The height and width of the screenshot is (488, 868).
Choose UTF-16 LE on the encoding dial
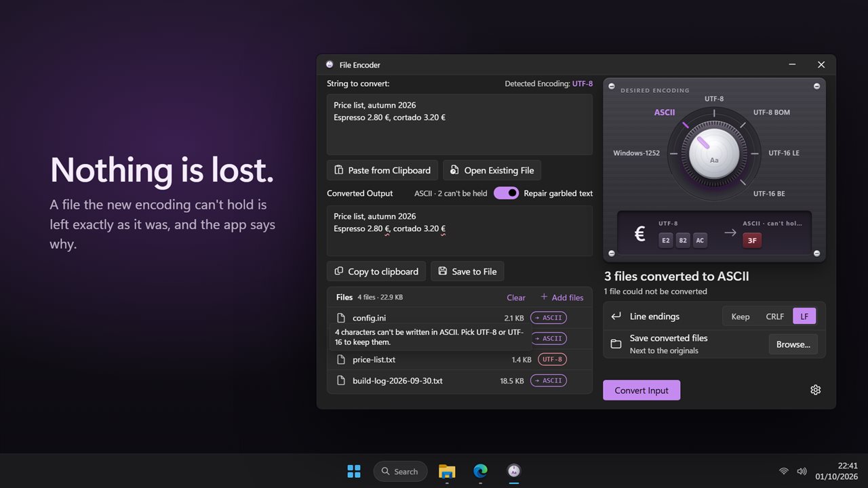click(784, 153)
